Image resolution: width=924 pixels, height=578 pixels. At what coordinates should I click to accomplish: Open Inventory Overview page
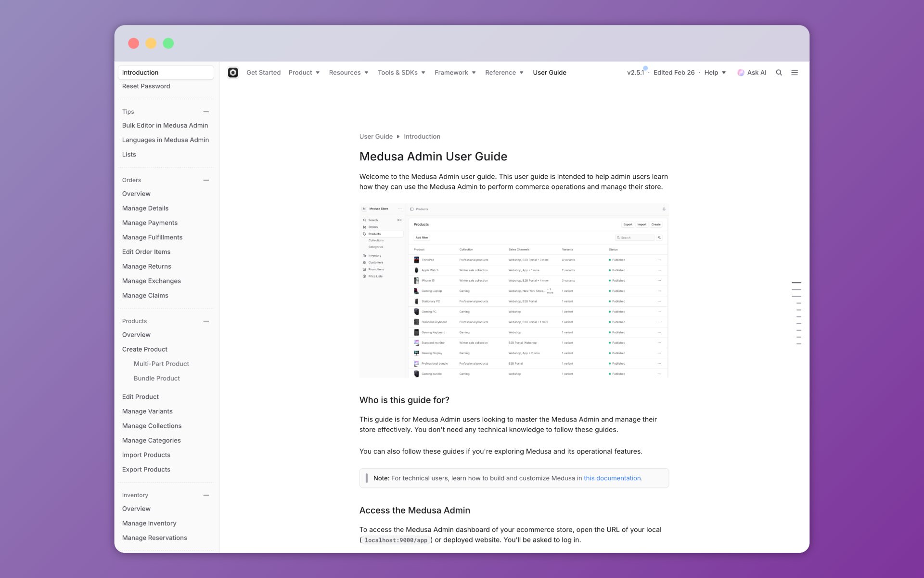tap(136, 509)
